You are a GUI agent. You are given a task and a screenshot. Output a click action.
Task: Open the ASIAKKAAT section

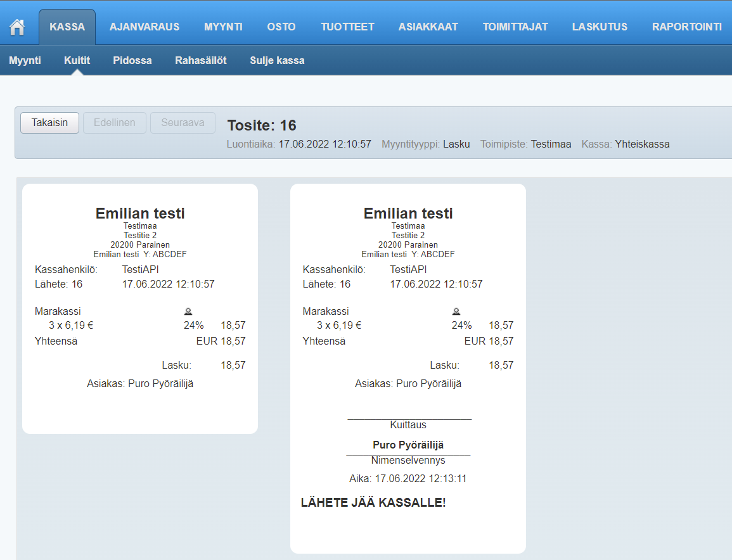(x=428, y=27)
